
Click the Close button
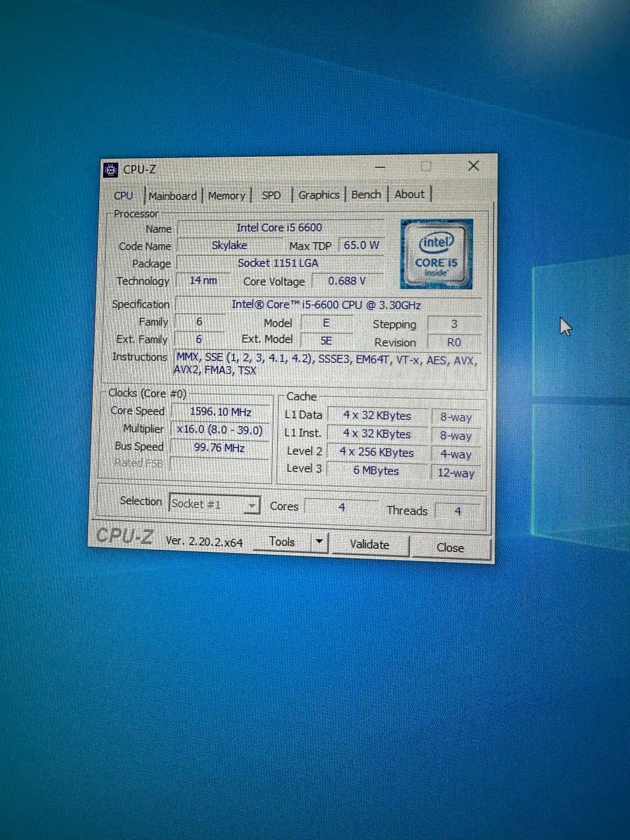coord(450,547)
